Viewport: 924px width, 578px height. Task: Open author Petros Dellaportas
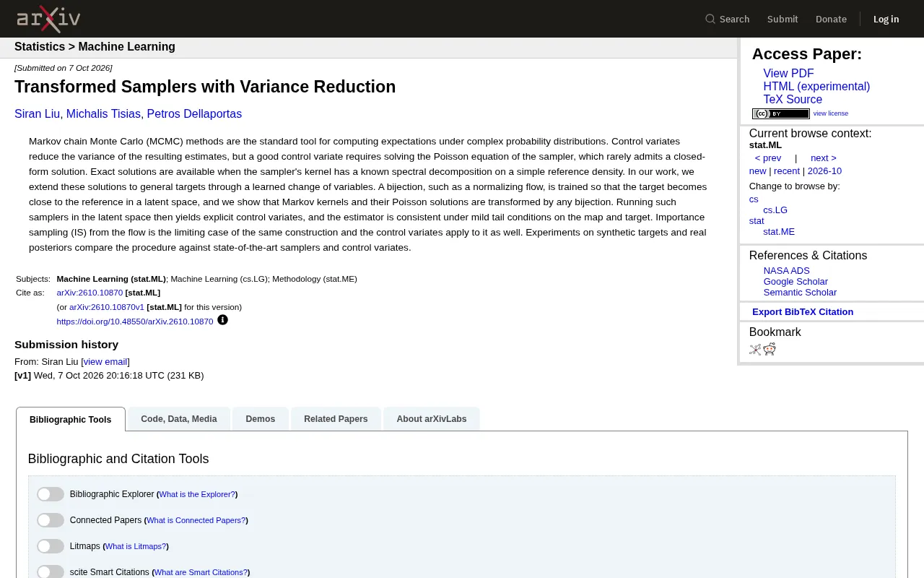pos(194,114)
